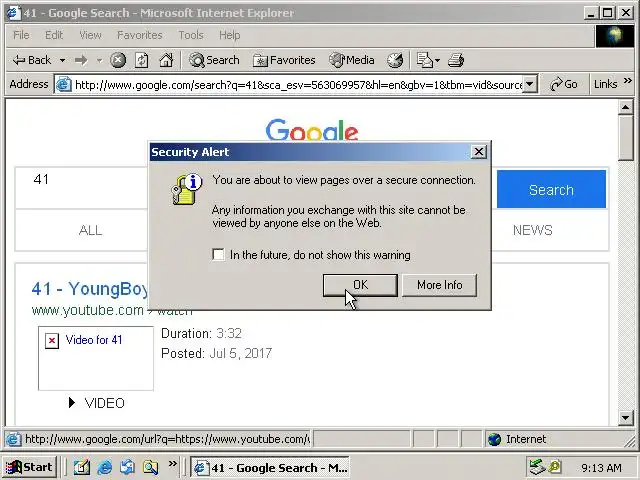Viewport: 640px width, 480px height.
Task: Open the Back button history dropdown arrow
Action: click(62, 60)
